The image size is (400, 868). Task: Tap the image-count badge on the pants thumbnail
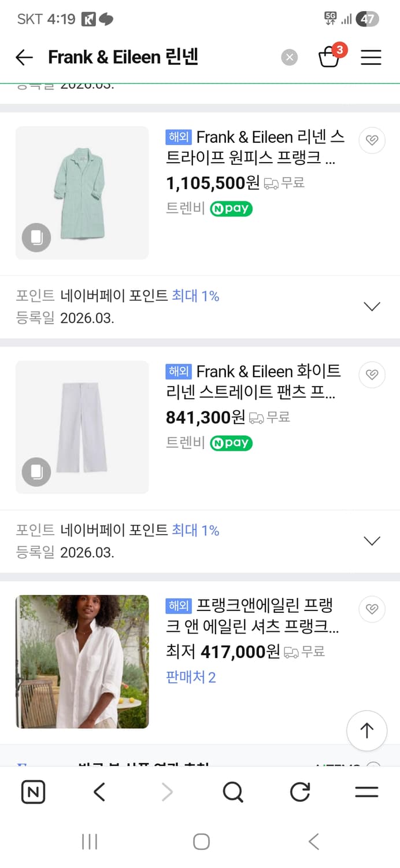click(x=36, y=472)
